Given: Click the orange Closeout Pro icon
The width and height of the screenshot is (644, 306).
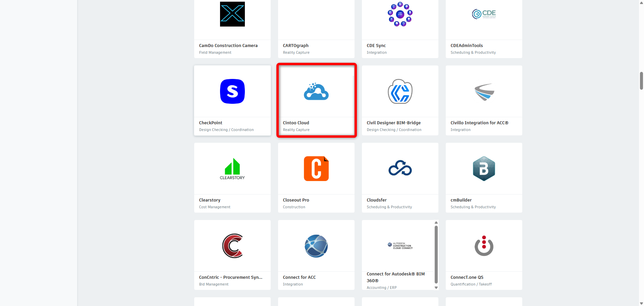Looking at the screenshot, I should pyautogui.click(x=316, y=169).
